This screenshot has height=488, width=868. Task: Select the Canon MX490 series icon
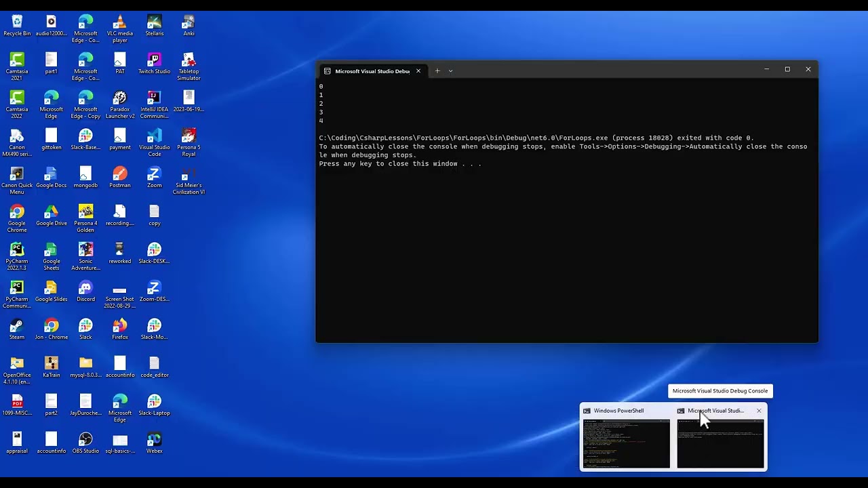[17, 143]
